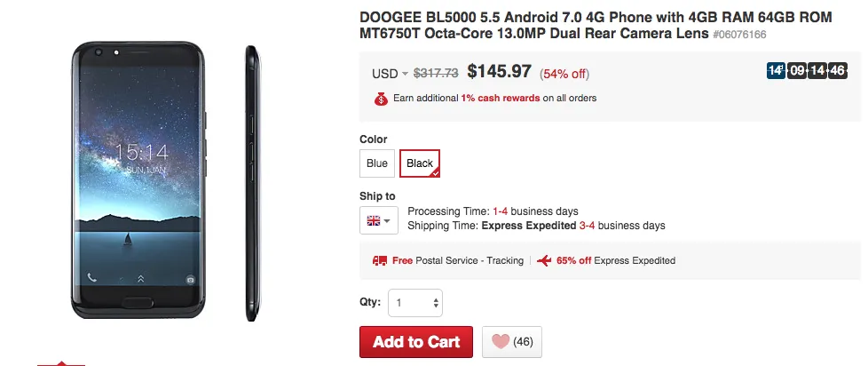The height and width of the screenshot is (366, 868).
Task: Click the front view phone image
Action: [x=138, y=181]
